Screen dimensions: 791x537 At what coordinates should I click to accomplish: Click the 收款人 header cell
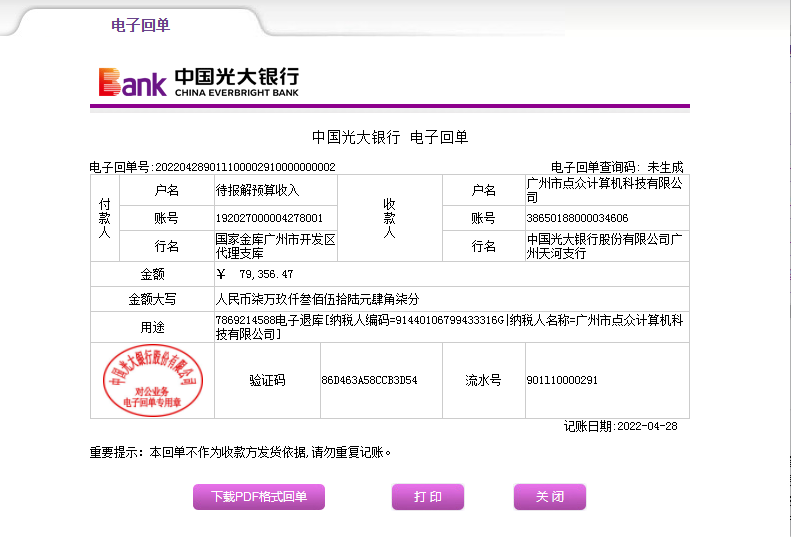coord(389,218)
